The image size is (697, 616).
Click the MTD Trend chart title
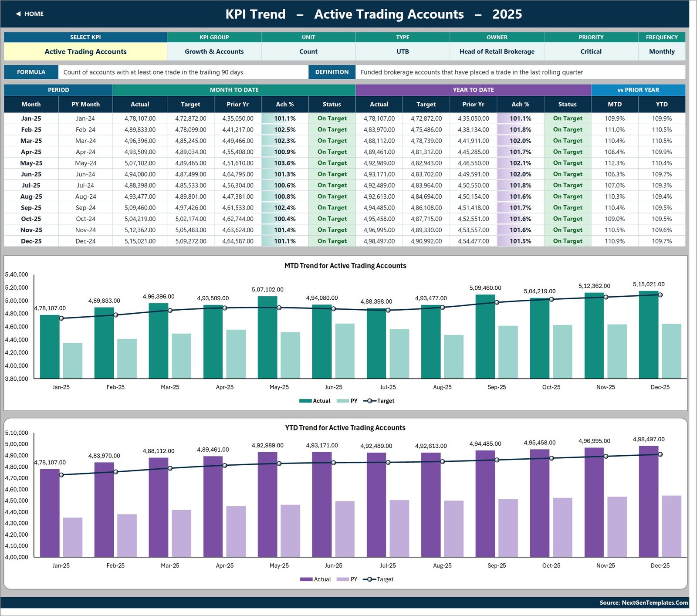(345, 266)
